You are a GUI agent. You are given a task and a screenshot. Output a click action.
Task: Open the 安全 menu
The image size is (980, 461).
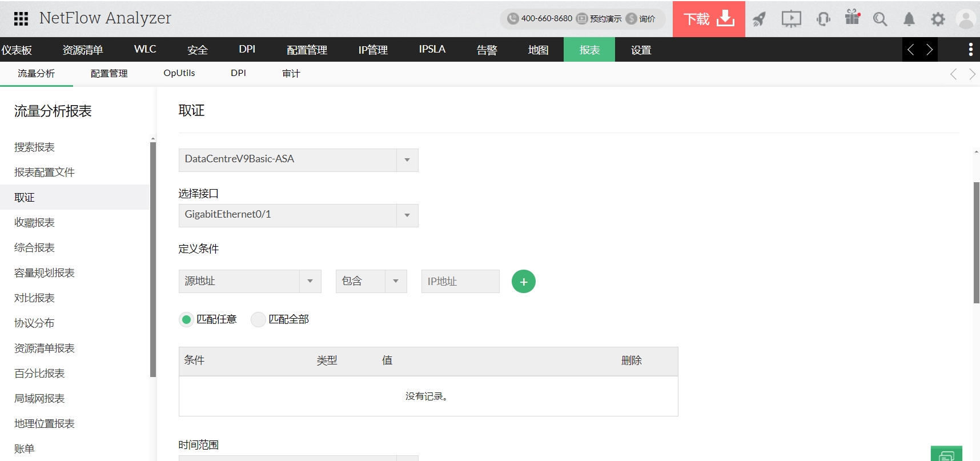click(x=198, y=50)
